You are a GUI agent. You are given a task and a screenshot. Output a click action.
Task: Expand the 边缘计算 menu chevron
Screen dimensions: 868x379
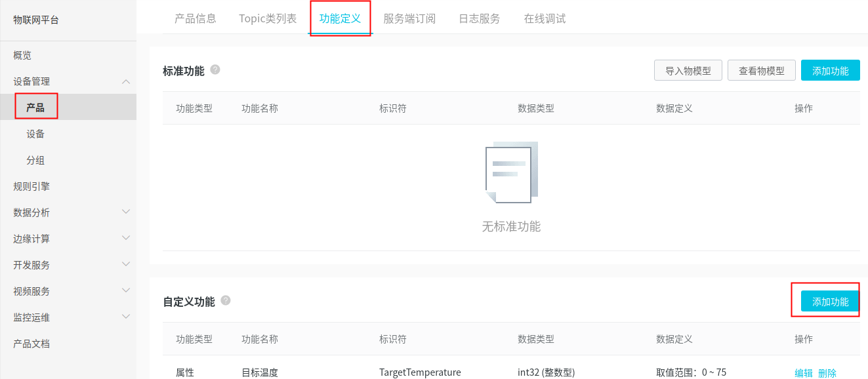[126, 238]
